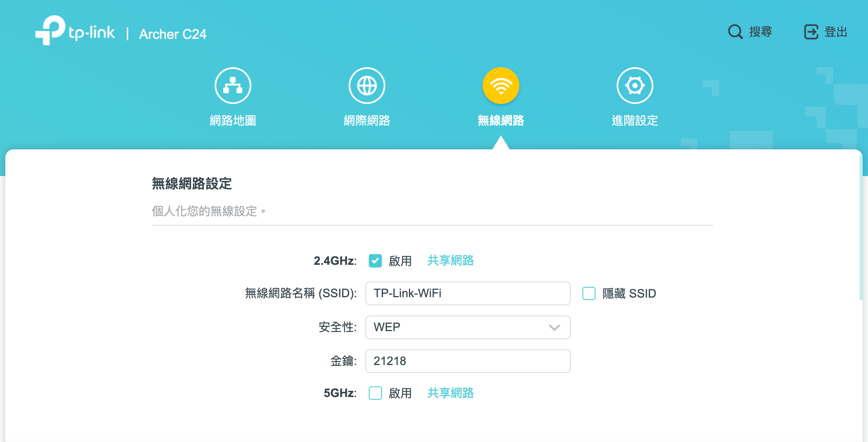Click the 登出 logout text

836,32
